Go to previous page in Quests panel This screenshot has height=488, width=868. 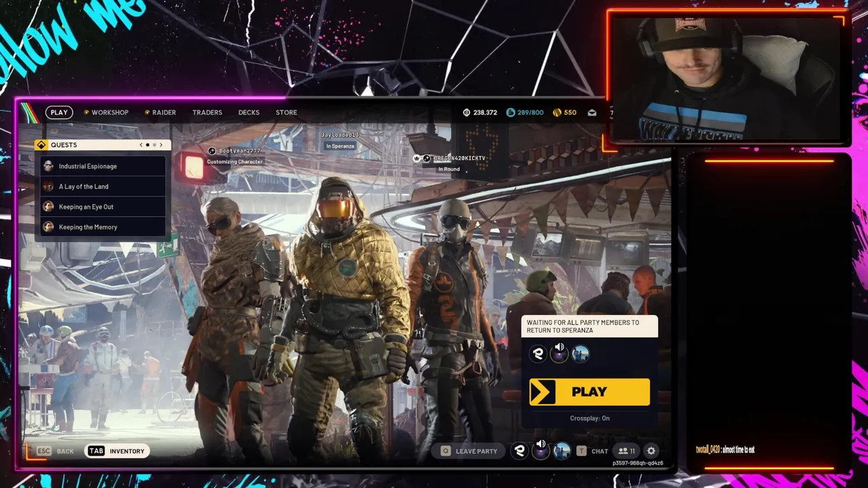[x=141, y=145]
